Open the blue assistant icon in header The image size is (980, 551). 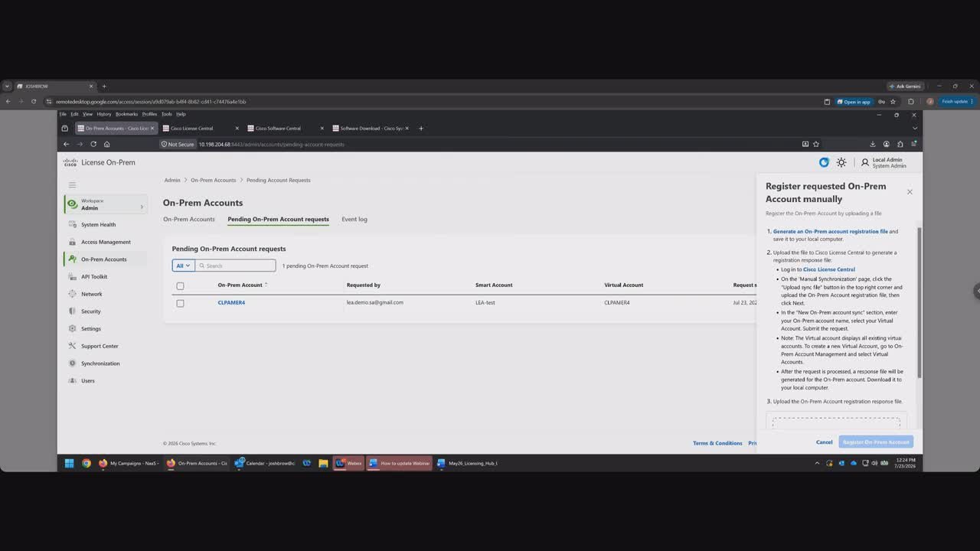(824, 162)
